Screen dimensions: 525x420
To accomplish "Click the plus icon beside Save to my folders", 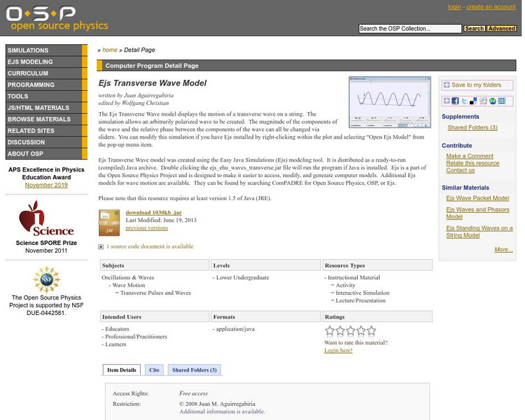I will click(x=447, y=85).
